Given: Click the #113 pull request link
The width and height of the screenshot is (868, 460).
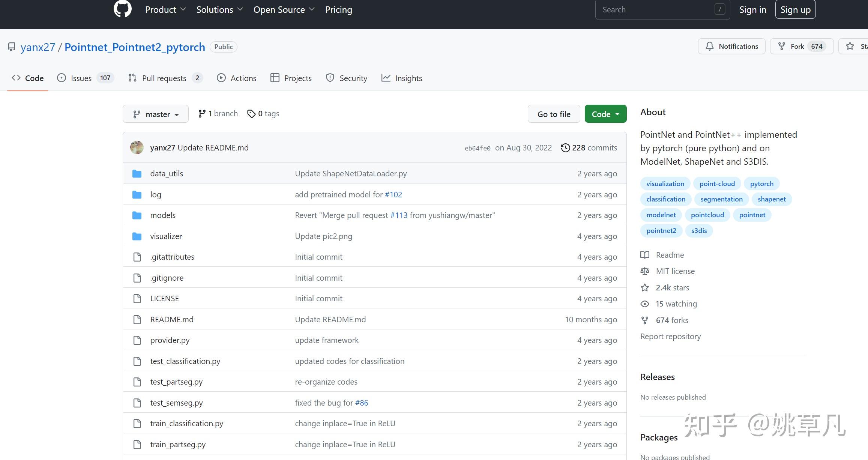Looking at the screenshot, I should [x=399, y=215].
